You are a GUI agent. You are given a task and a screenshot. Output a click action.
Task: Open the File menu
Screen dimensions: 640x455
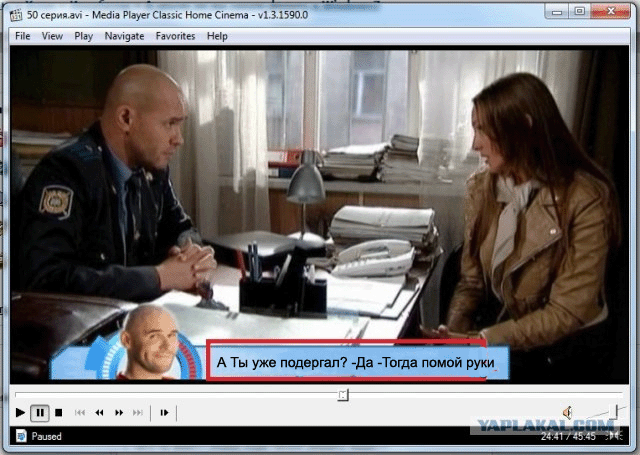coord(22,36)
